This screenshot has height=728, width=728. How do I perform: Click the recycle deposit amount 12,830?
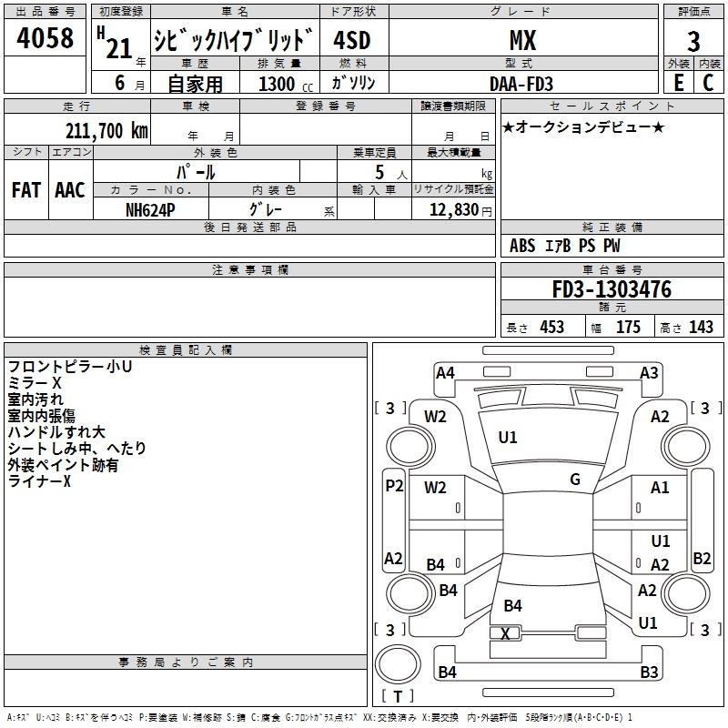(450, 209)
